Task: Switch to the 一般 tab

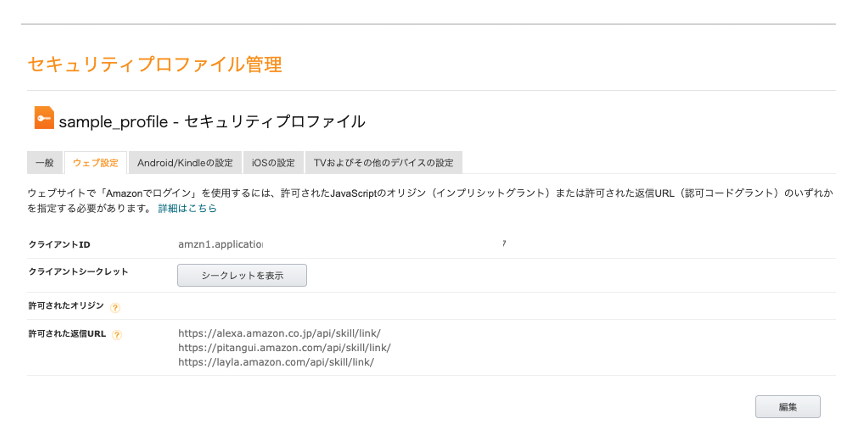Action: tap(44, 163)
